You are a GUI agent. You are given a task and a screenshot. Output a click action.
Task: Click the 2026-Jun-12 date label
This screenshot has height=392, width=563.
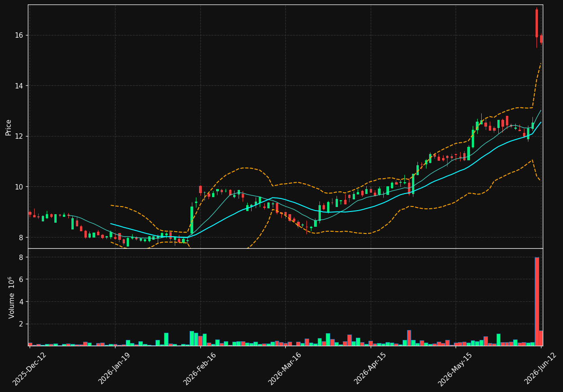[541, 368]
